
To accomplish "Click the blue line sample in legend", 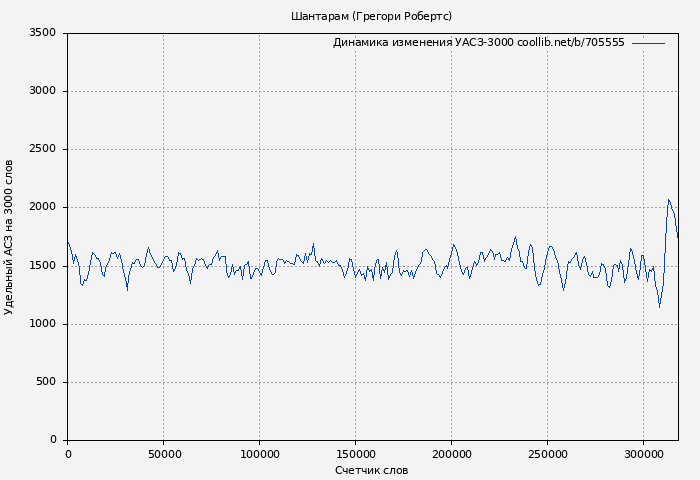I will click(x=648, y=43).
